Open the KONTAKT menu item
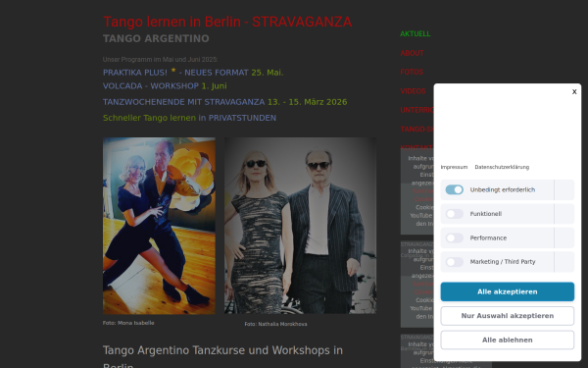 (x=416, y=147)
